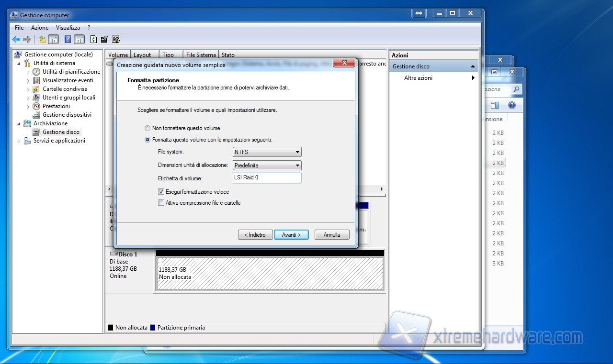
Task: Click the blue Back arrow toolbar icon
Action: (16, 40)
